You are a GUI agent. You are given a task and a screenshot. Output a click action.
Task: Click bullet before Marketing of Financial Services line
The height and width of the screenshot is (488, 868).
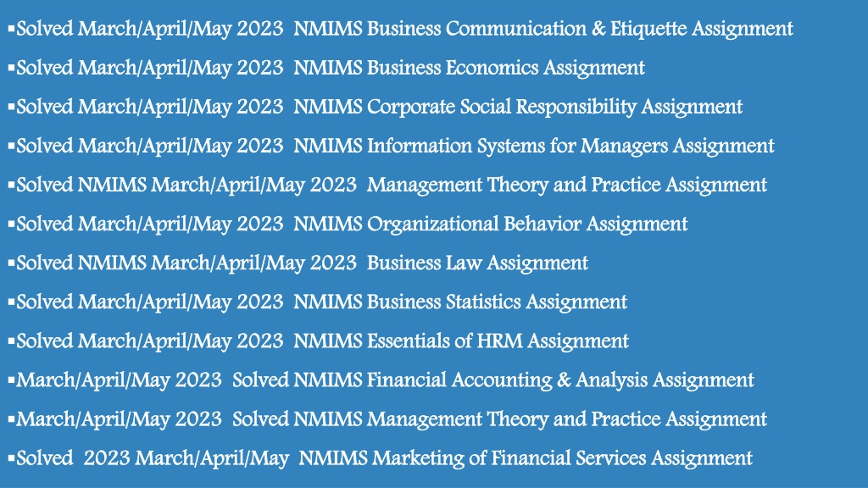tap(11, 457)
